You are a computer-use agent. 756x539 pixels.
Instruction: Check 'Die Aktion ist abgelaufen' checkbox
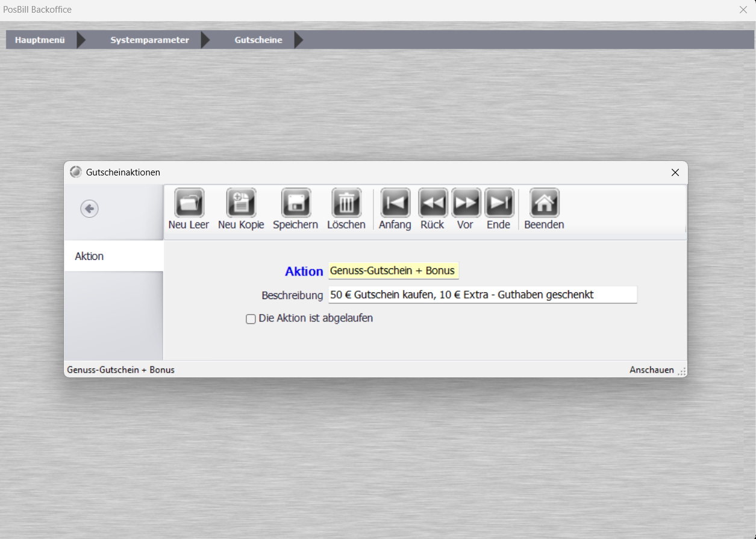tap(251, 319)
